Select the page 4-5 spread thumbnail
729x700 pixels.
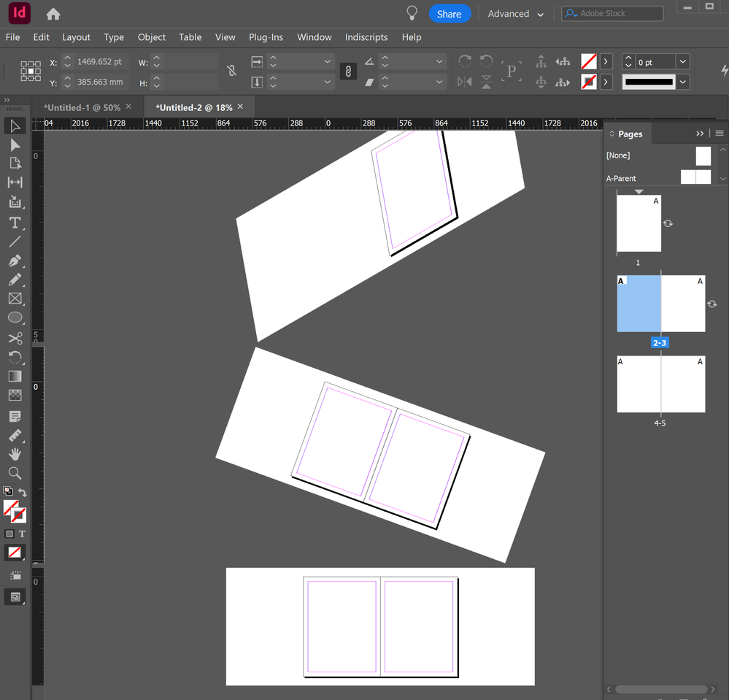[x=660, y=384]
